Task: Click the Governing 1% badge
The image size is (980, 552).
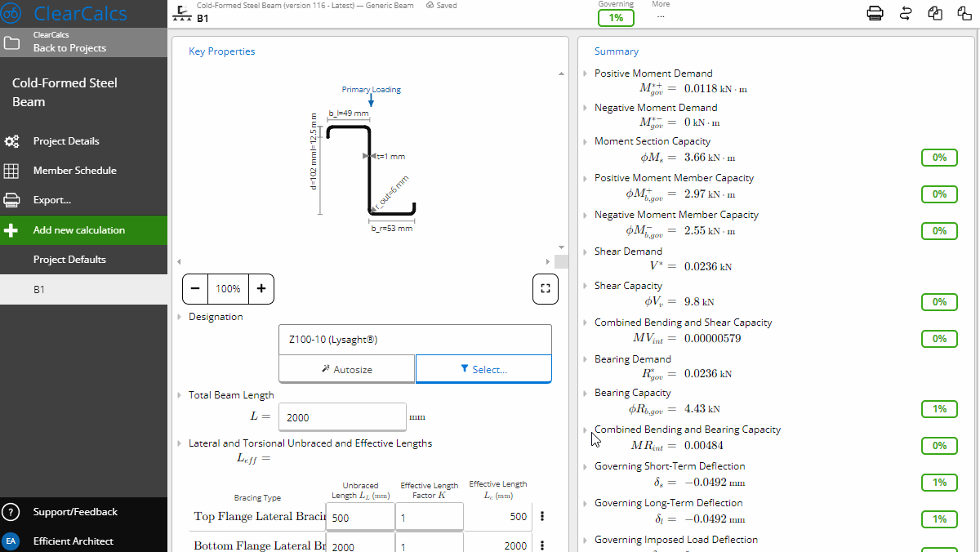Action: point(616,18)
